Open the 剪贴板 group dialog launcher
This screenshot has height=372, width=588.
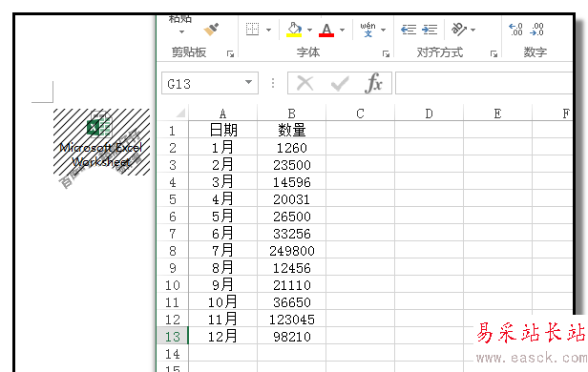tap(230, 54)
